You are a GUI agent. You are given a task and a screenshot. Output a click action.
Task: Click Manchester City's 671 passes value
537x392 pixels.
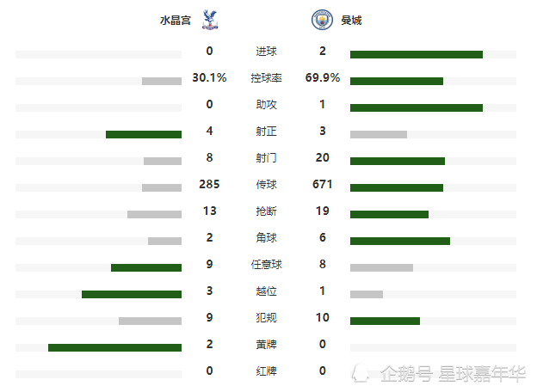coord(322,184)
